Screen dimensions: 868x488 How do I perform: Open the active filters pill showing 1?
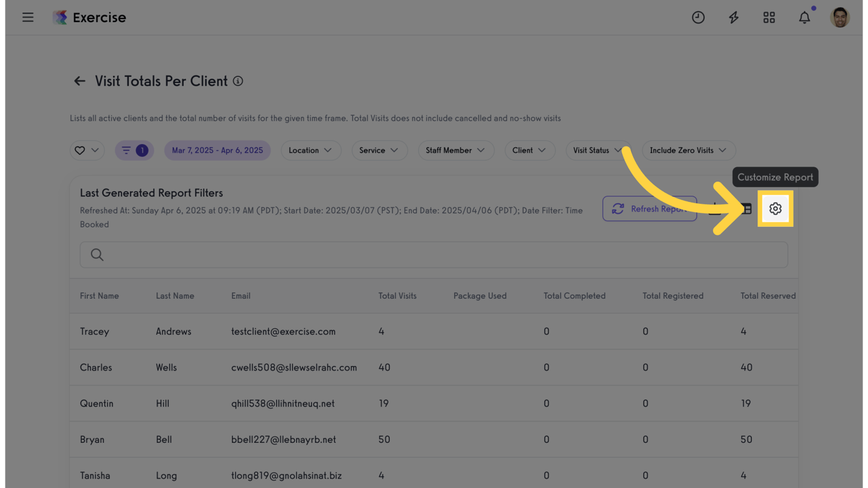click(x=134, y=150)
